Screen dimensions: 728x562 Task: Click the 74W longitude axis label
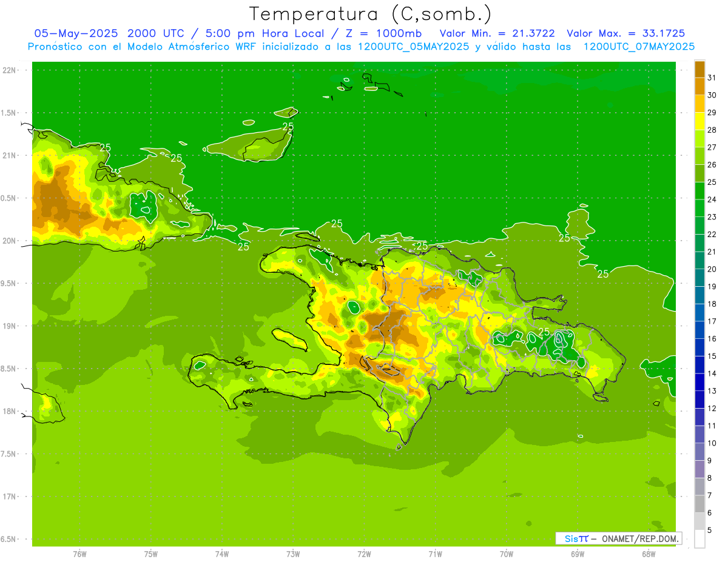[221, 554]
